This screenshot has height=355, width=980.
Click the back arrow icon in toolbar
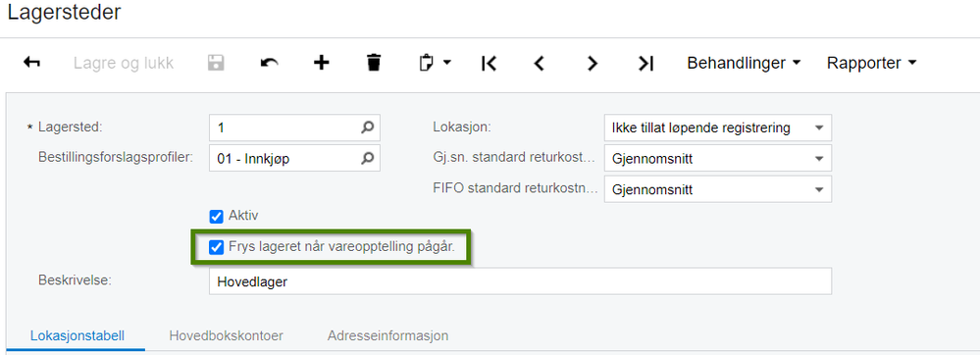pos(31,63)
